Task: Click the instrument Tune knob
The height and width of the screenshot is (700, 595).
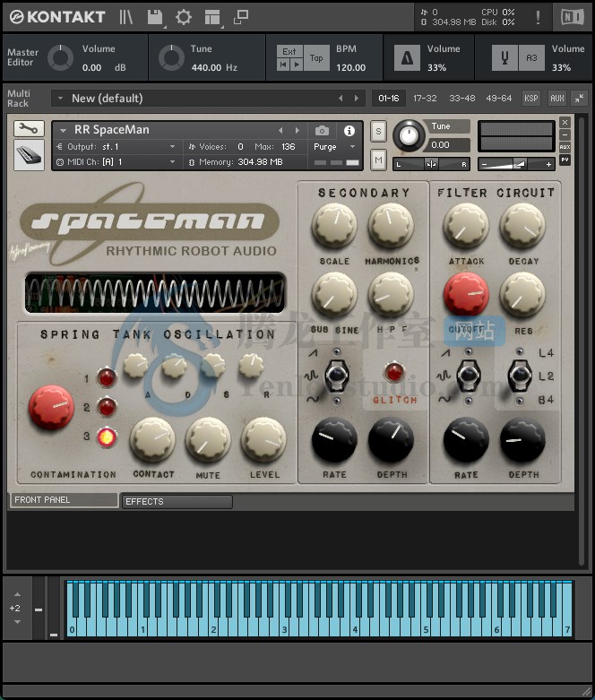Action: point(409,134)
